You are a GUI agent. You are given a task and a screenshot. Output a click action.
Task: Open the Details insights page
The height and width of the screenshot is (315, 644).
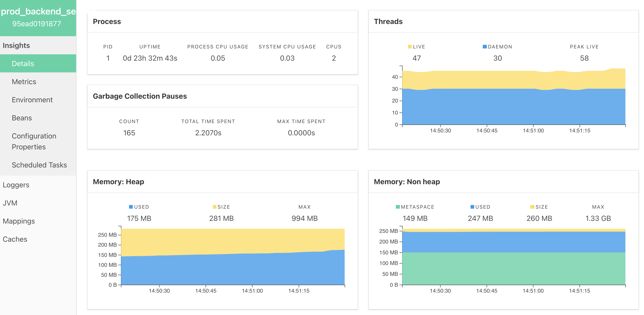click(23, 63)
